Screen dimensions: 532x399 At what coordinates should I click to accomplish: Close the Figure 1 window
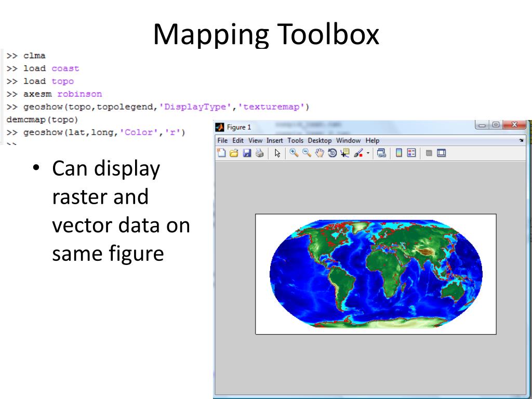514,125
